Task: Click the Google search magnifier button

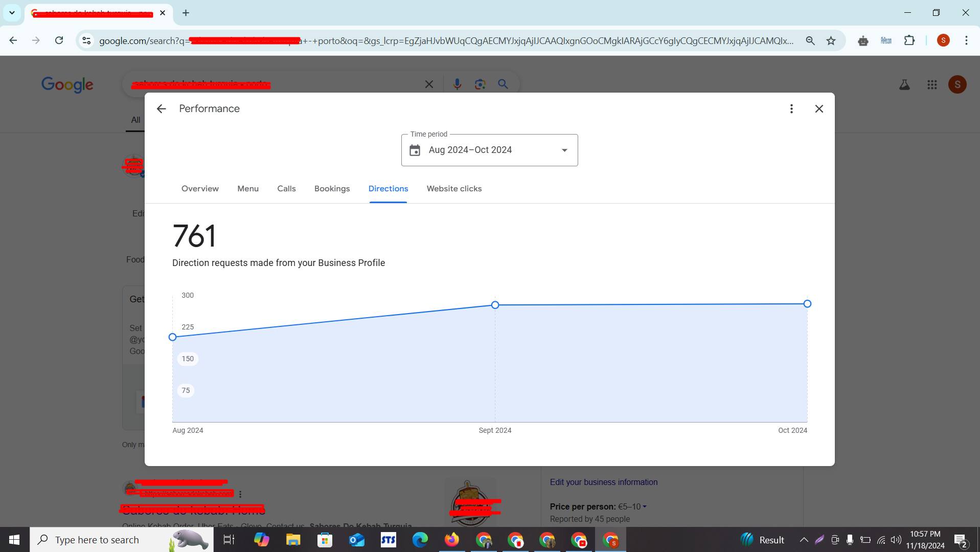Action: [x=503, y=84]
